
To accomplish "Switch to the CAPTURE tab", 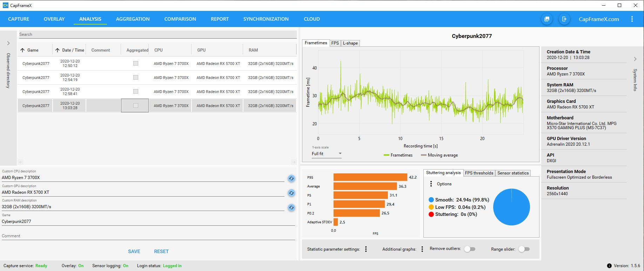I will coord(19,19).
